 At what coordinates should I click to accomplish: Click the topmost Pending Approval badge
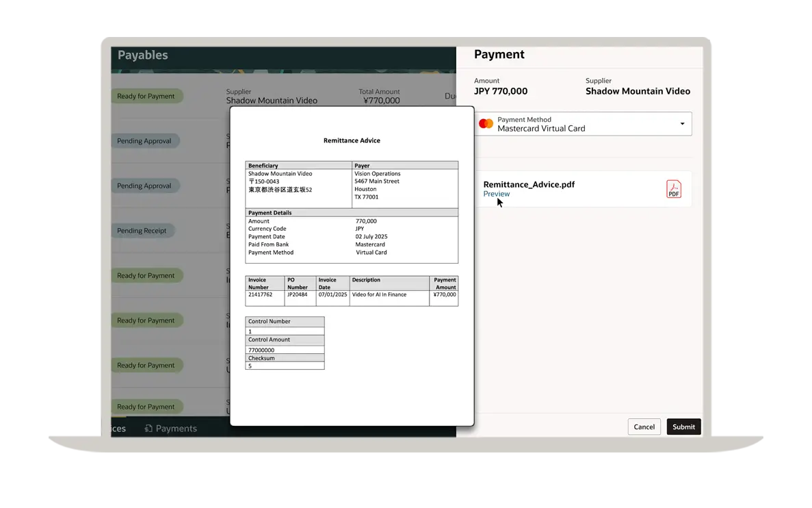pyautogui.click(x=144, y=141)
